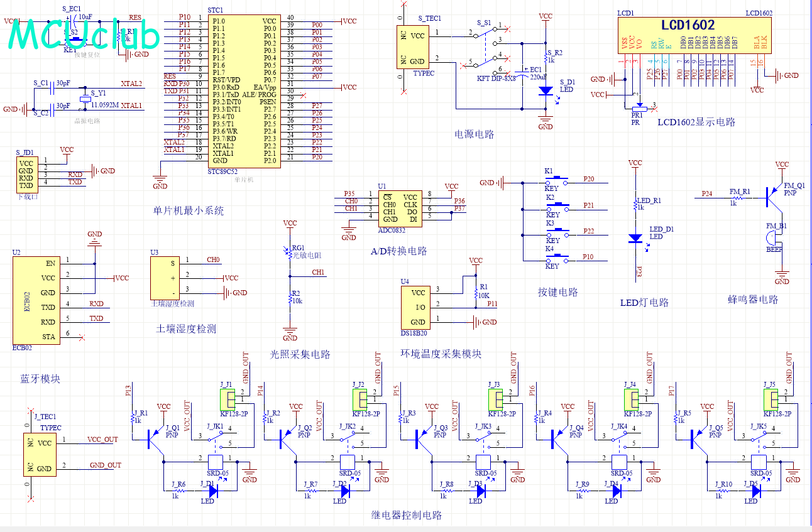Click the '继电器控制电路' section label
812x532 pixels.
[407, 515]
